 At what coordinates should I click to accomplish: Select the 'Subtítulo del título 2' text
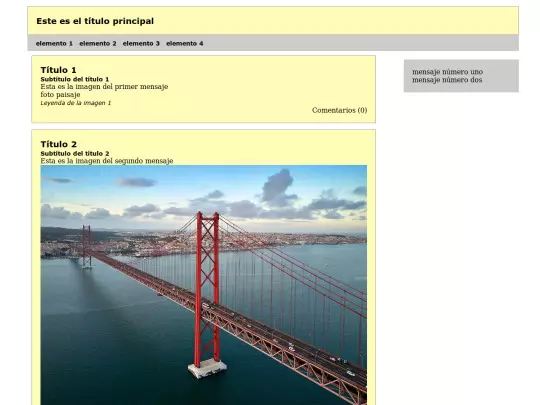pos(75,154)
